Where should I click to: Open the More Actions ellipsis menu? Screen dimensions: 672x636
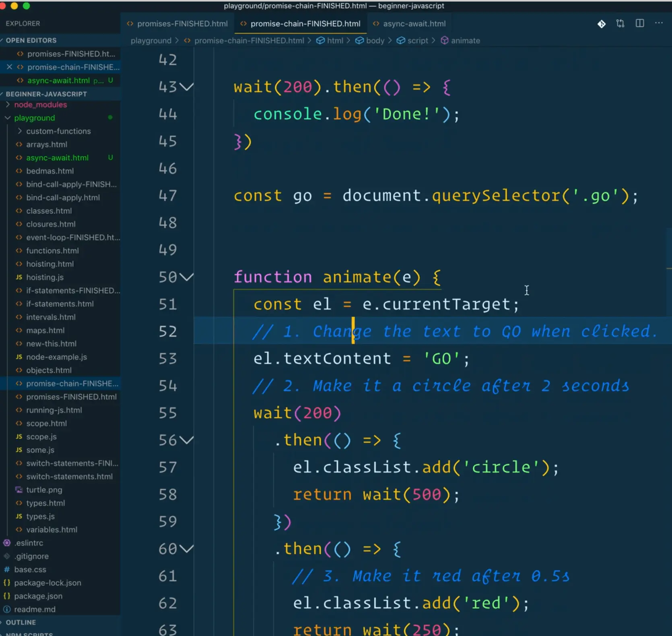tap(659, 23)
